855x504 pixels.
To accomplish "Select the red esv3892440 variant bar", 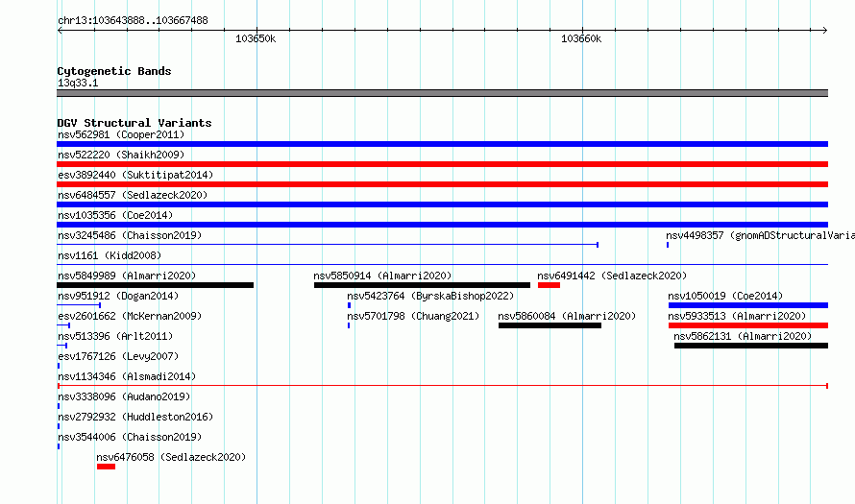I will tap(442, 184).
